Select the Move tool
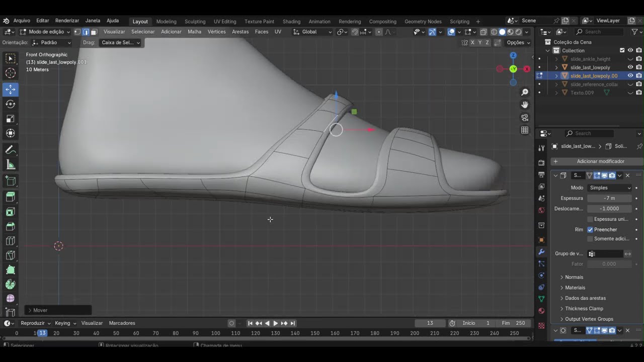 click(10, 89)
